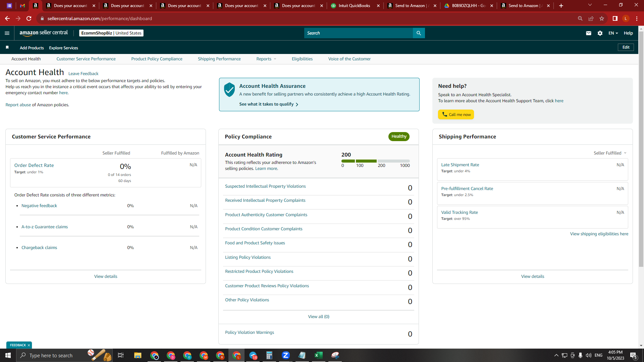
Task: Open the buyer messages mail icon
Action: (x=588, y=33)
